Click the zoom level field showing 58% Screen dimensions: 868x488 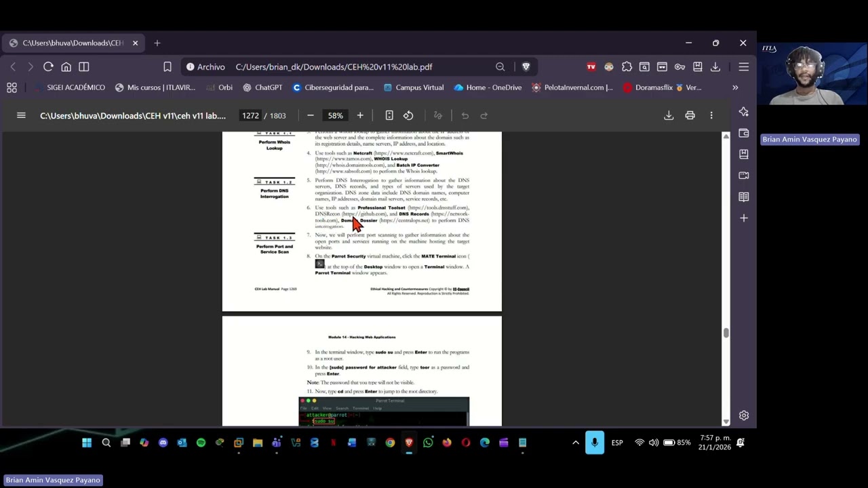pos(335,116)
